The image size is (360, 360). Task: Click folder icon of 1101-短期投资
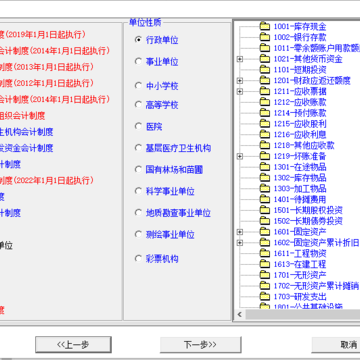(265, 70)
